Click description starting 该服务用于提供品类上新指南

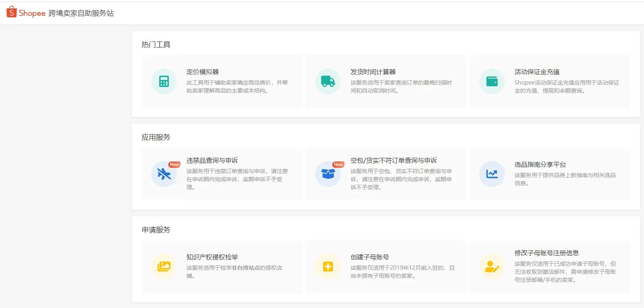click(x=565, y=179)
